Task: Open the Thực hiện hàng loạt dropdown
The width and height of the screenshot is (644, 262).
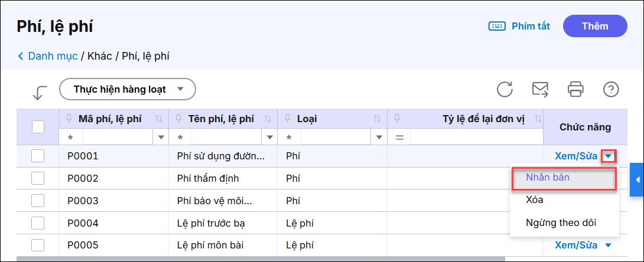Action: point(128,90)
